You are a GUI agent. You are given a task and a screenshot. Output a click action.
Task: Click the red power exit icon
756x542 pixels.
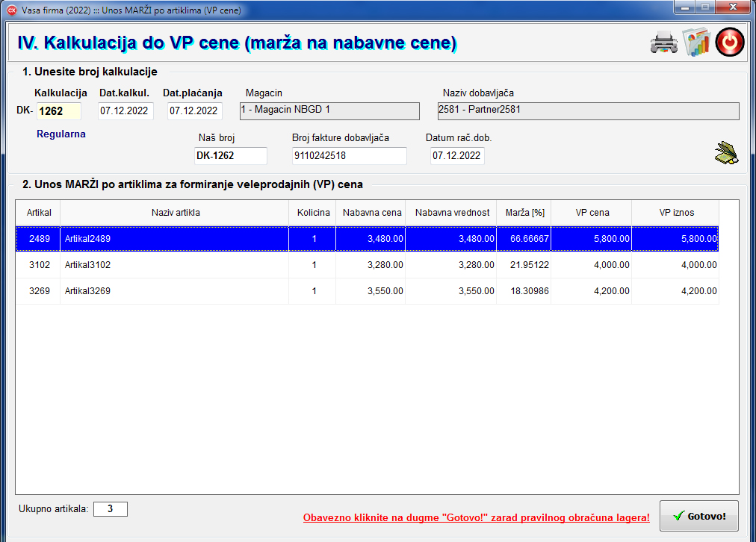(730, 42)
